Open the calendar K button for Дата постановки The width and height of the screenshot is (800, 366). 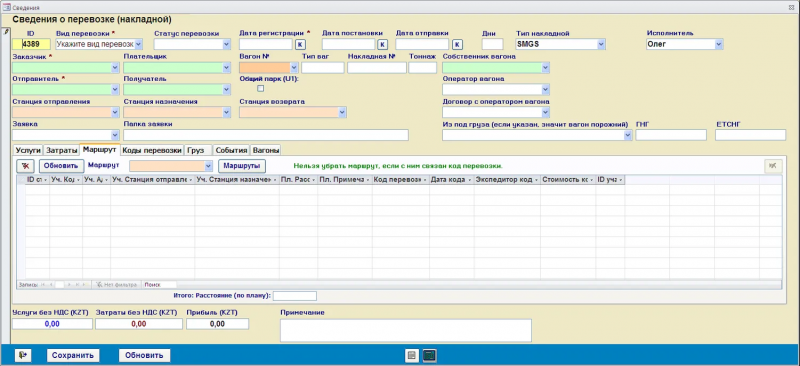click(x=382, y=44)
